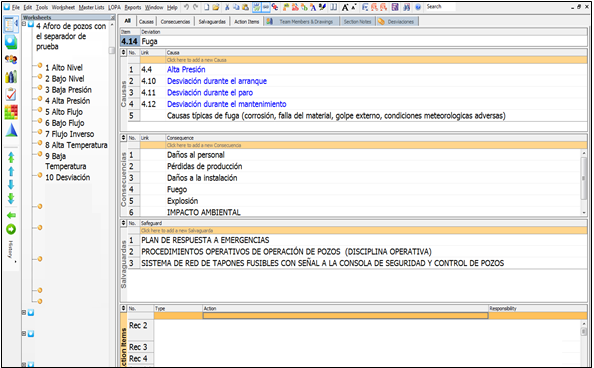Click the green and blue nodes icon in the sidebar
This screenshot has height=368, width=594.
(x=11, y=42)
